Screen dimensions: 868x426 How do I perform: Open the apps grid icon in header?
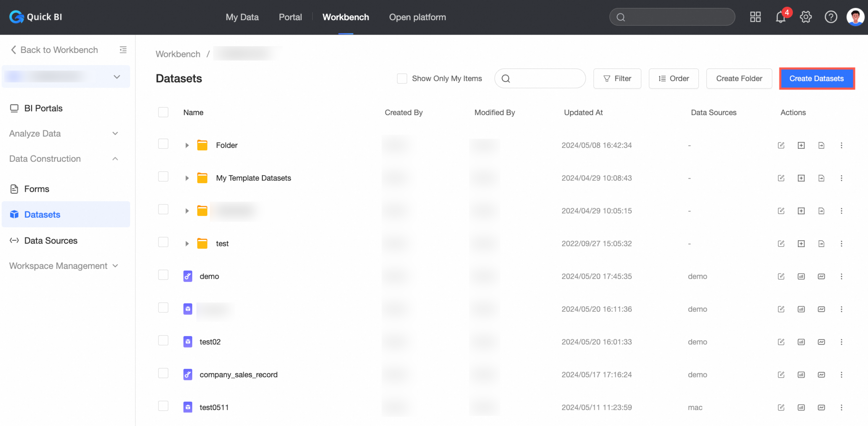(x=755, y=17)
